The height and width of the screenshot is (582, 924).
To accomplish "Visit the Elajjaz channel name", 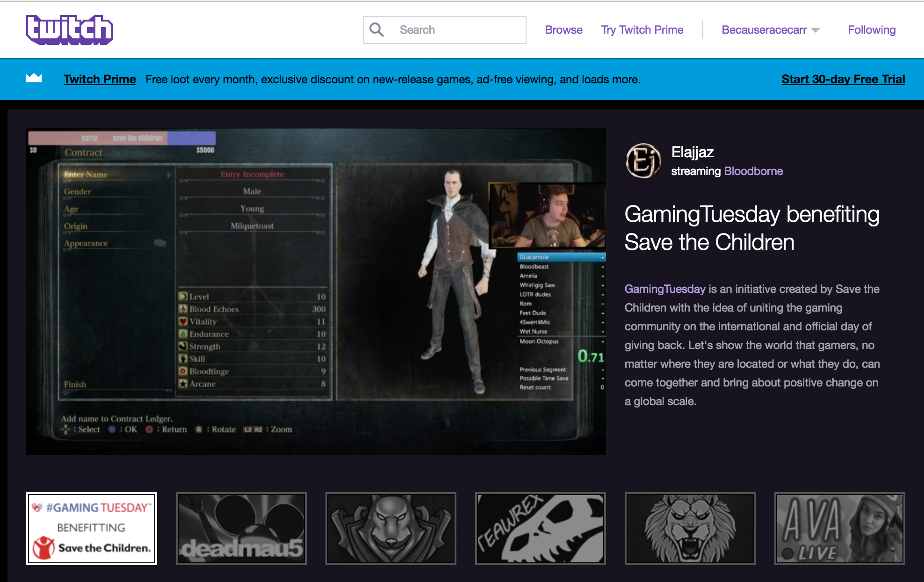I will tap(693, 152).
